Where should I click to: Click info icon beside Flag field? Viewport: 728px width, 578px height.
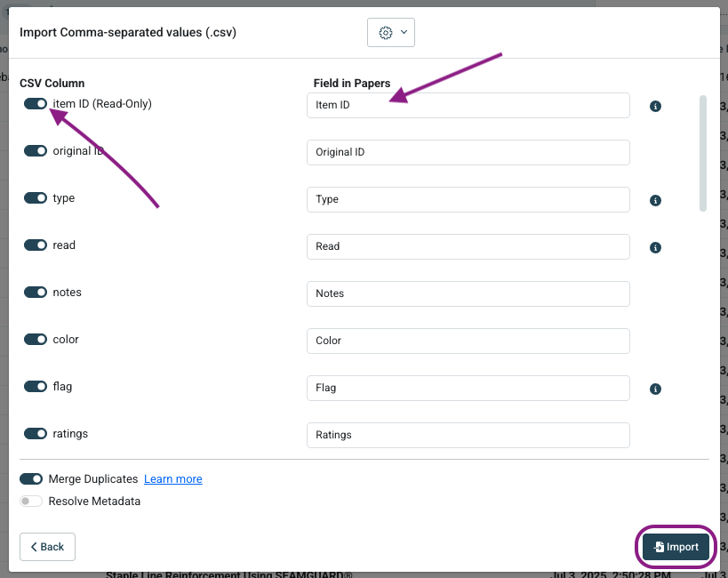(x=655, y=389)
